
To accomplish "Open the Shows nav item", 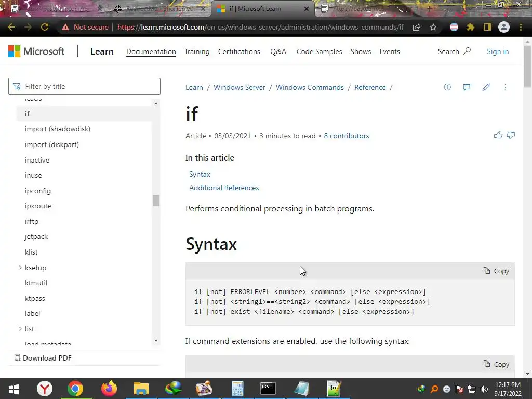I will (x=361, y=51).
